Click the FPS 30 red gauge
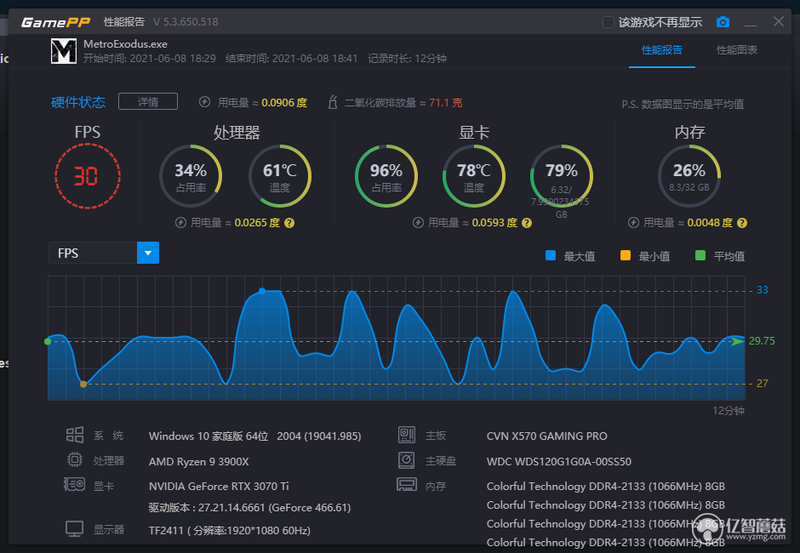This screenshot has height=553, width=800. [88, 176]
